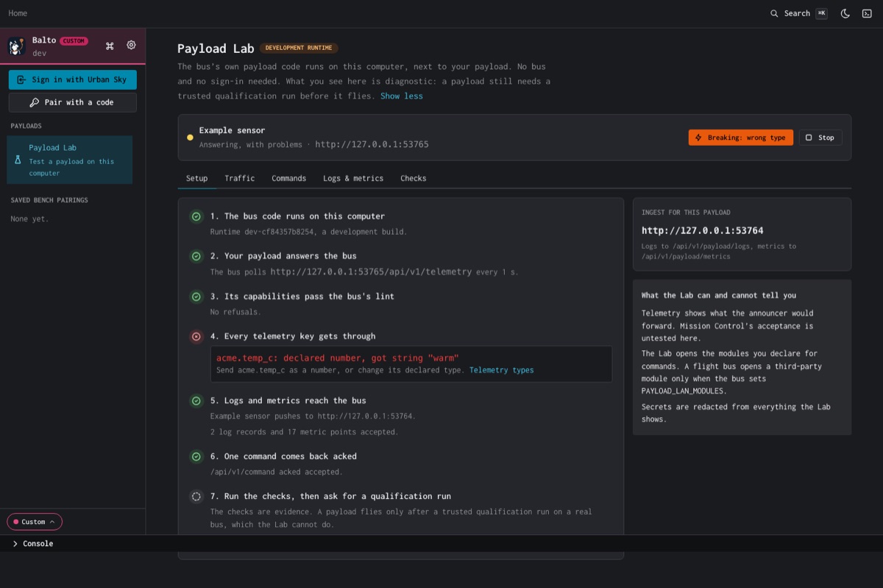Click the red error icon on step 4

pos(196,336)
